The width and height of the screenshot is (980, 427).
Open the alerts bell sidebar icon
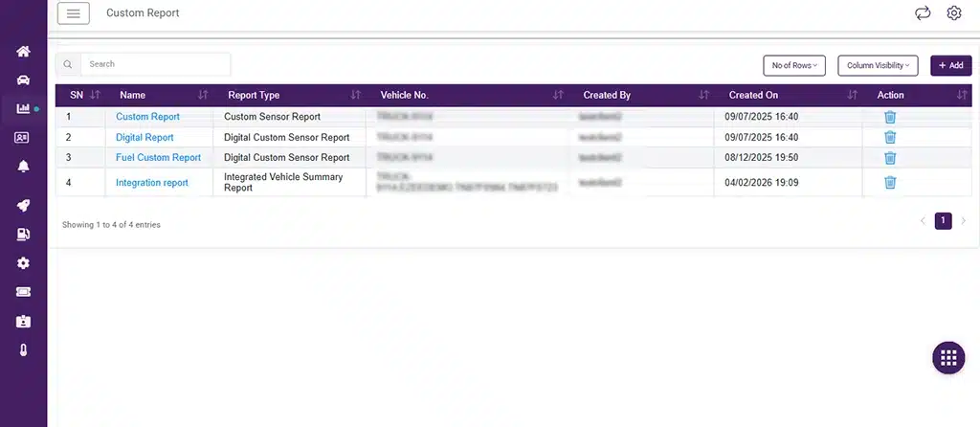(x=23, y=167)
